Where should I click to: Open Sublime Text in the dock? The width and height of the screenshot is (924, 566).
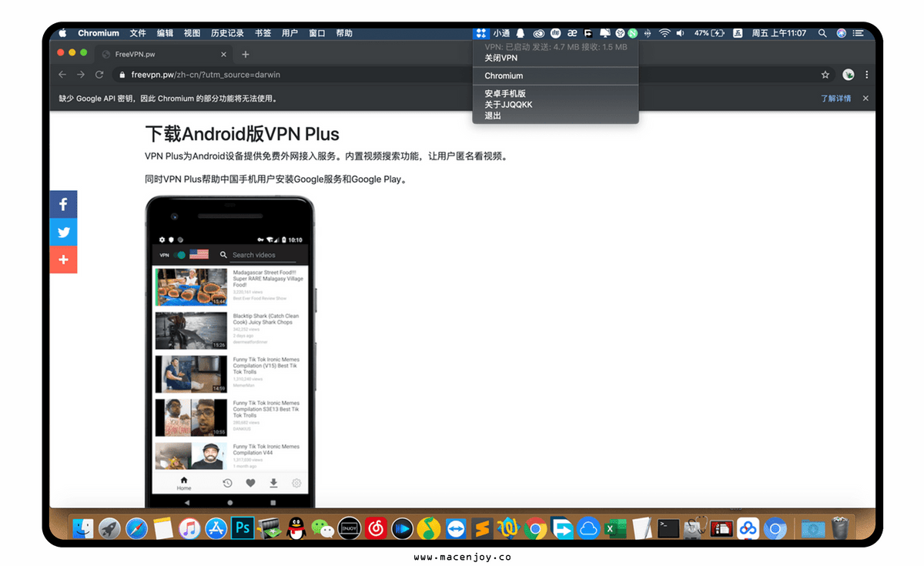482,528
